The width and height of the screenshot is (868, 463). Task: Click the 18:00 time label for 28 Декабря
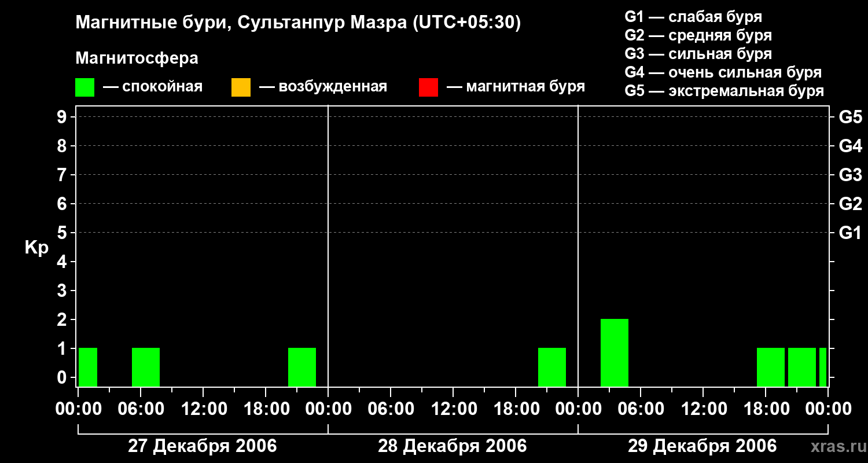(516, 409)
